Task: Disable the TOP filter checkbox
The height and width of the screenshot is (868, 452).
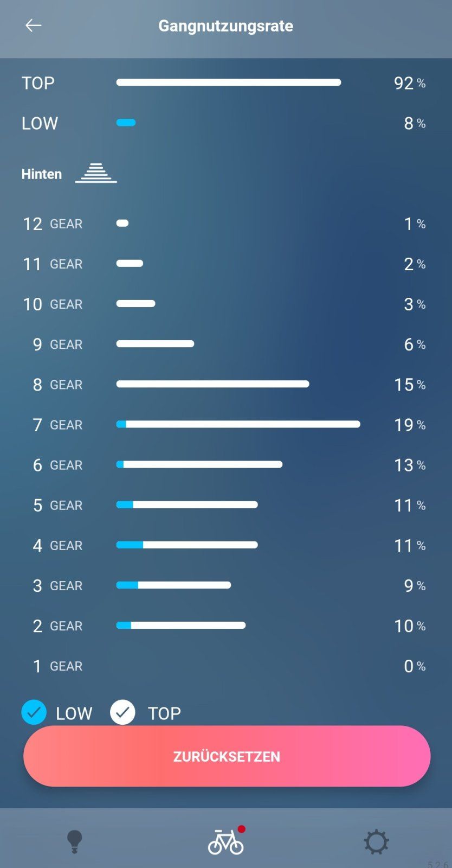Action: coord(122,712)
